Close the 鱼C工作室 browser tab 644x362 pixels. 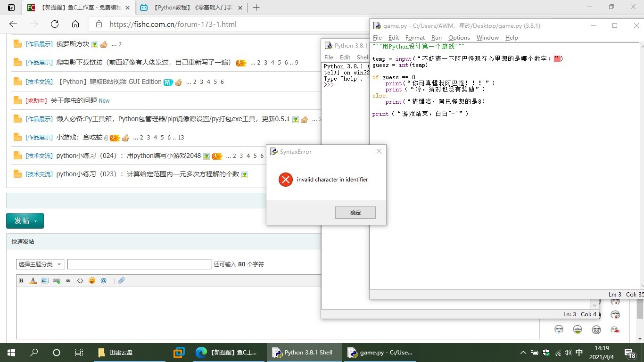pos(127,8)
